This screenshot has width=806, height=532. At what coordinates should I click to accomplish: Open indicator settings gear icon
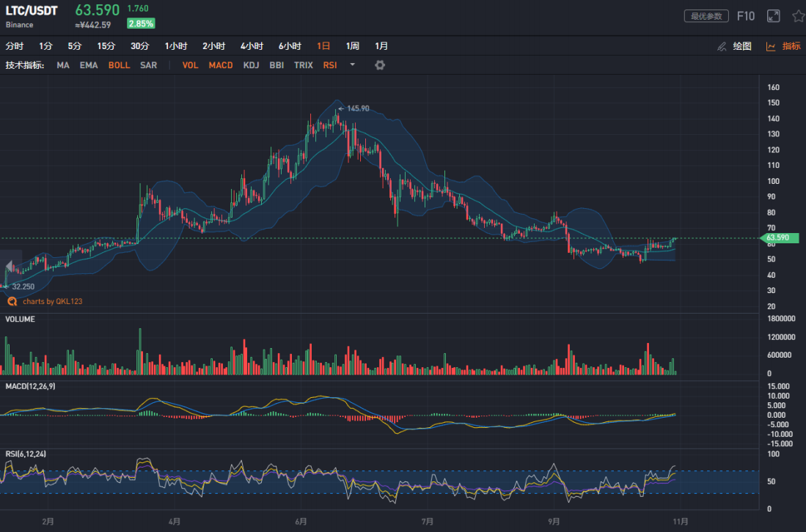click(x=380, y=65)
